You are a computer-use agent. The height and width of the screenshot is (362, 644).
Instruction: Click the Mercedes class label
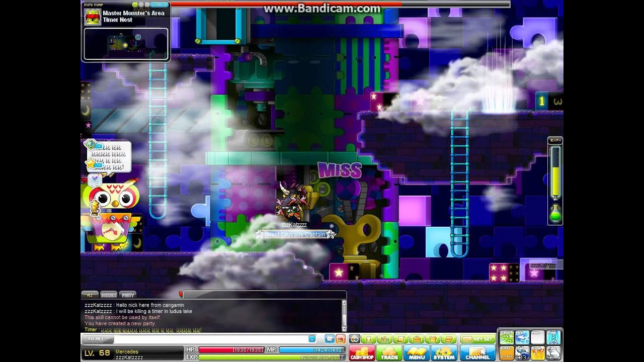[x=127, y=351]
